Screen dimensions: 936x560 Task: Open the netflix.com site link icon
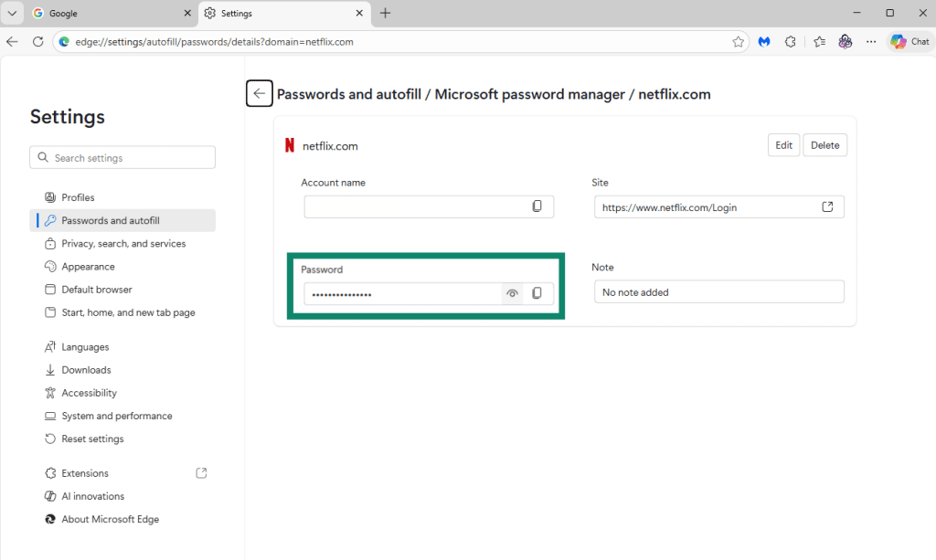[827, 207]
